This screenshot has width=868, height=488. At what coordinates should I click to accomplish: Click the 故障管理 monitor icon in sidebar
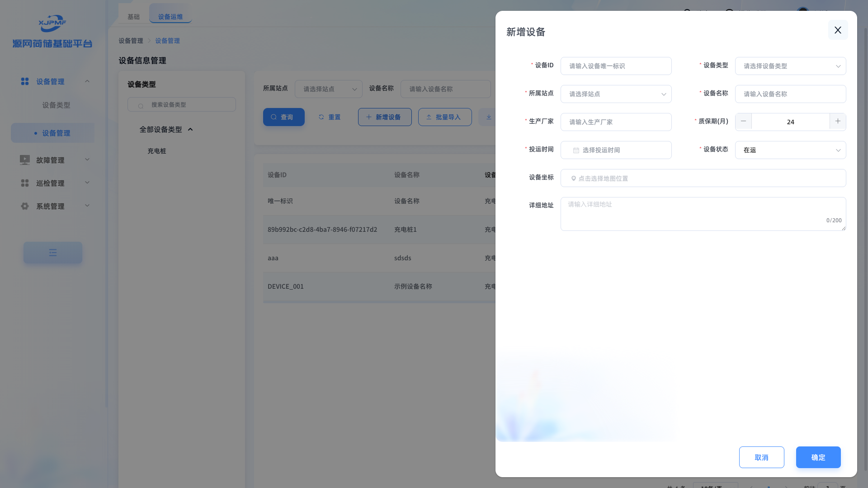pos(25,160)
